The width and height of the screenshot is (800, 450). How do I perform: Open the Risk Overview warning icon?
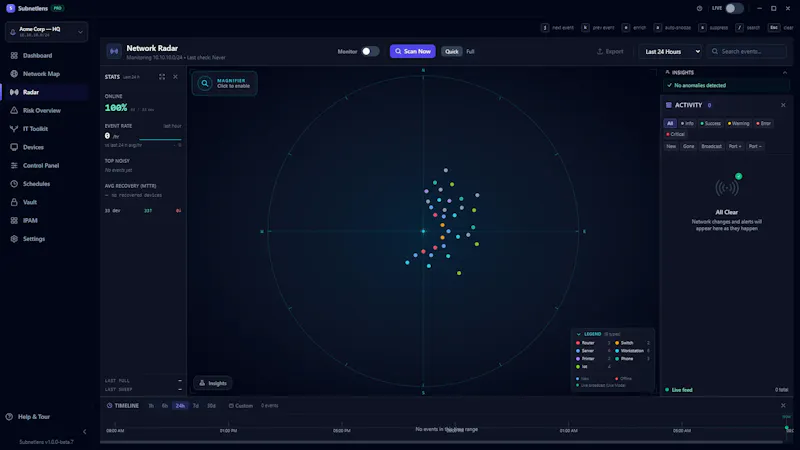point(14,110)
